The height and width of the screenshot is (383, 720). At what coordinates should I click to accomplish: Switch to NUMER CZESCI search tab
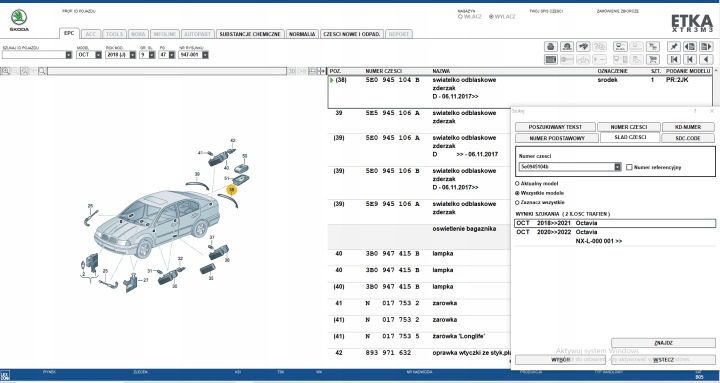tap(629, 127)
